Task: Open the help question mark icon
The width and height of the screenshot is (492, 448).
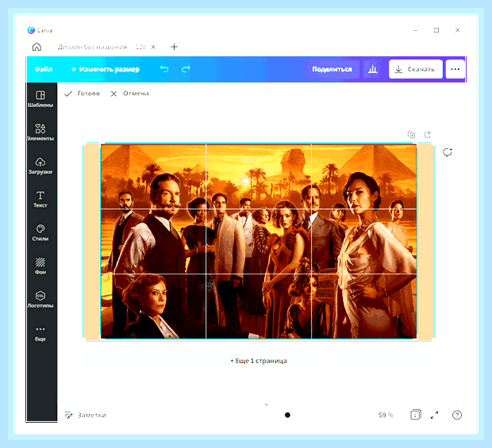Action: click(x=457, y=415)
